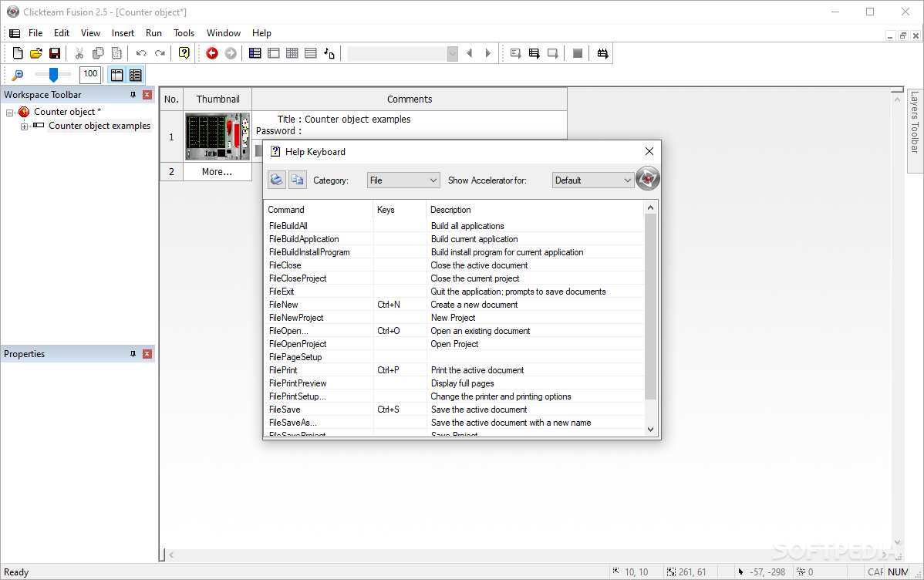
Task: Open the Tools menu
Action: click(x=184, y=33)
